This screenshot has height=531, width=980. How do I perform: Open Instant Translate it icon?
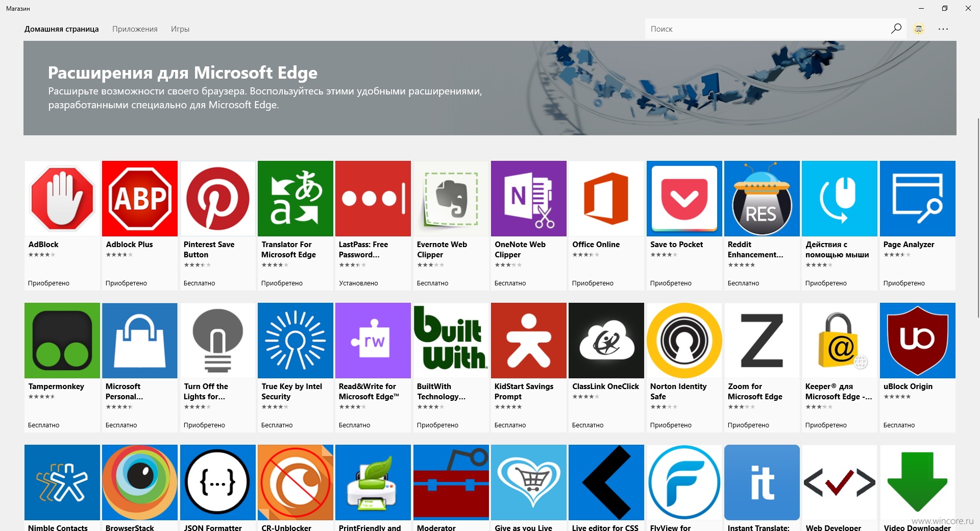[x=762, y=482]
